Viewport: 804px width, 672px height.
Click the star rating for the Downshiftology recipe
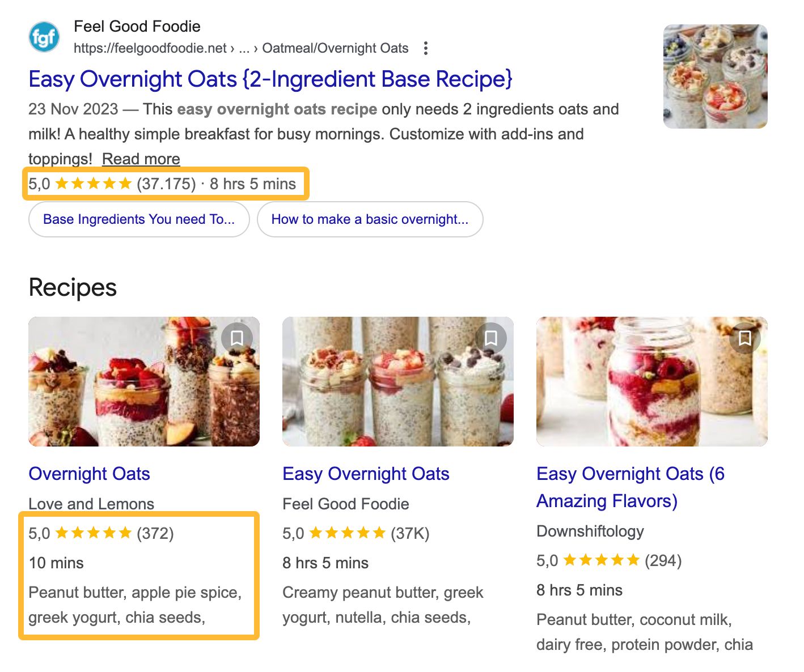point(601,560)
